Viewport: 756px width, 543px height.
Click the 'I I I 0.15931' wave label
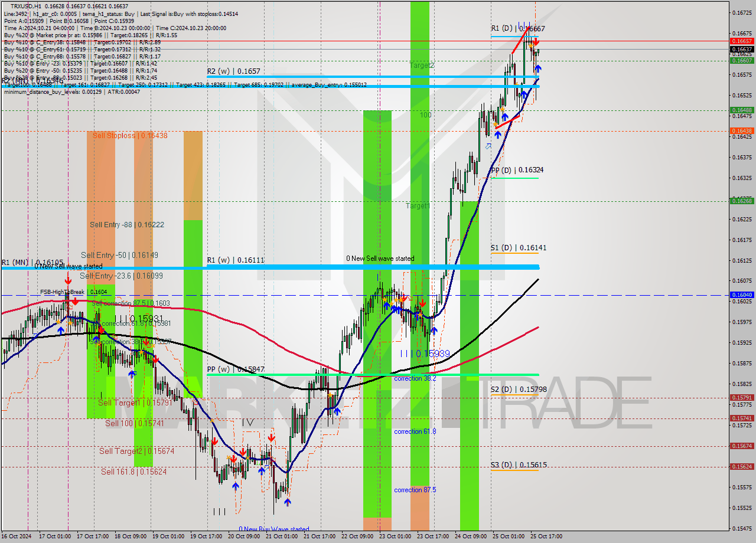click(138, 318)
